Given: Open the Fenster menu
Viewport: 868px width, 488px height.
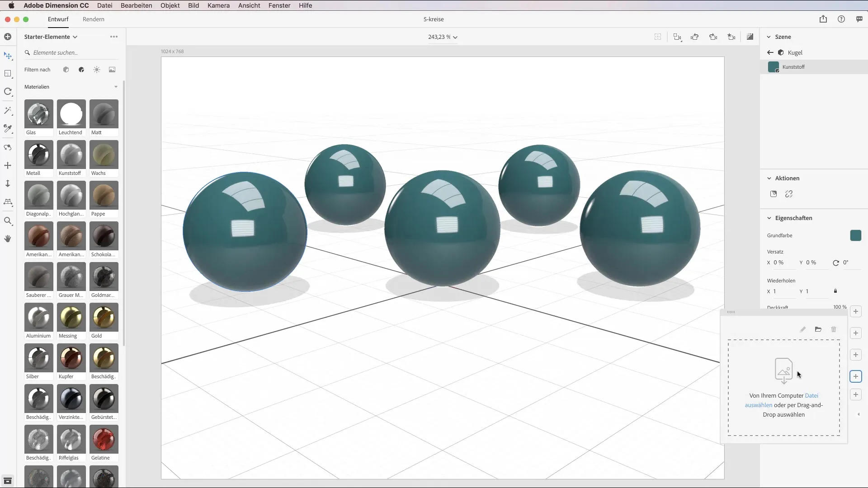Looking at the screenshot, I should (x=279, y=5).
